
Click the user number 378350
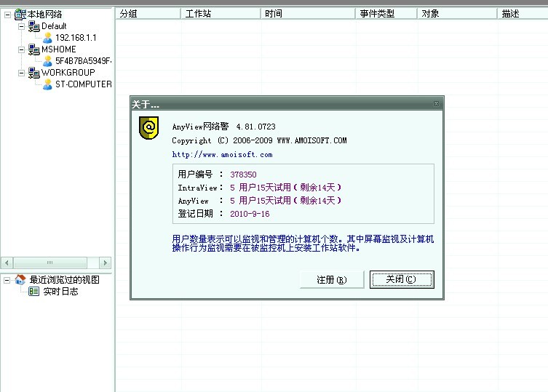coord(243,175)
